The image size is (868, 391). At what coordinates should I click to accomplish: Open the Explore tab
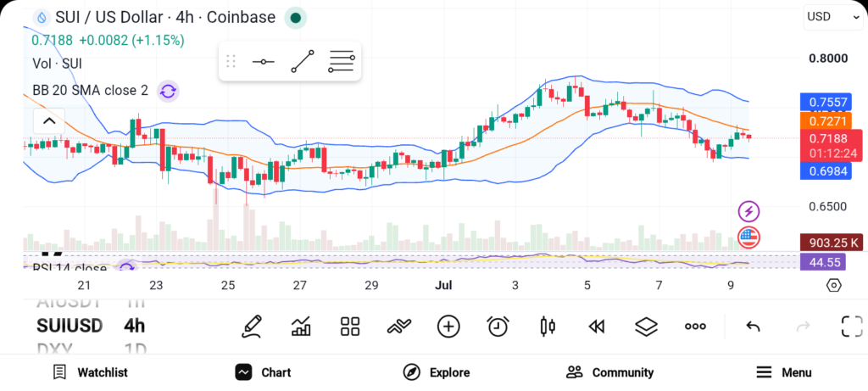point(437,372)
